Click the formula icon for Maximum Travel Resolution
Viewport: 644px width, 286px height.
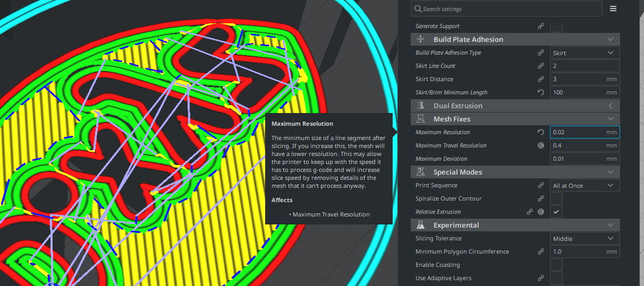[541, 145]
